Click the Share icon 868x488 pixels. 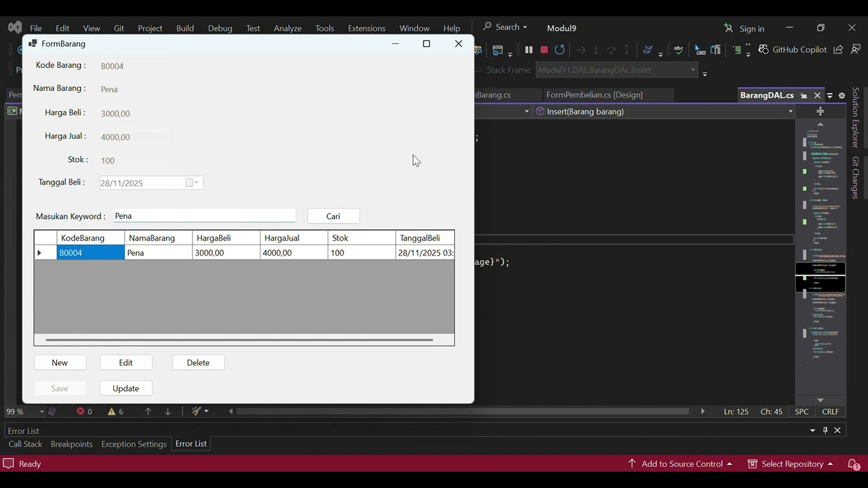coord(838,49)
